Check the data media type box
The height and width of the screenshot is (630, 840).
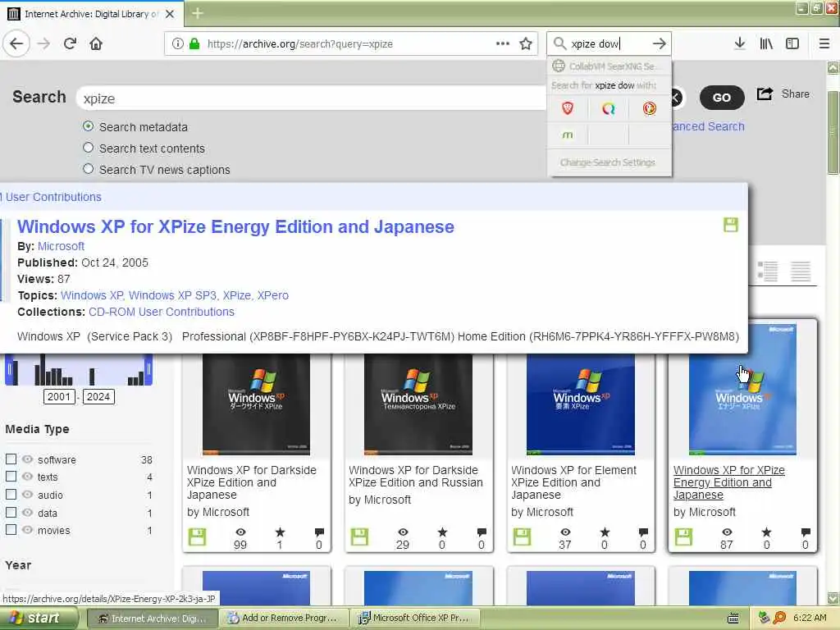(11, 512)
